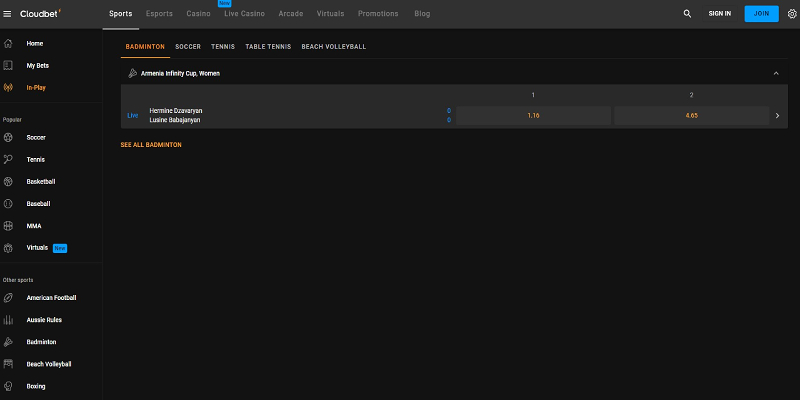800x400 pixels.
Task: Click SEE ALL BADMINTON link
Action: point(151,145)
